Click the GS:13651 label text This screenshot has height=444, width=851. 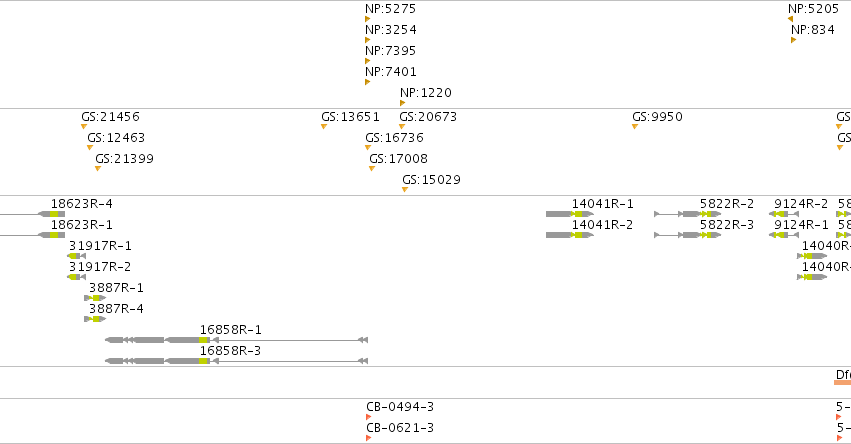pos(351,117)
